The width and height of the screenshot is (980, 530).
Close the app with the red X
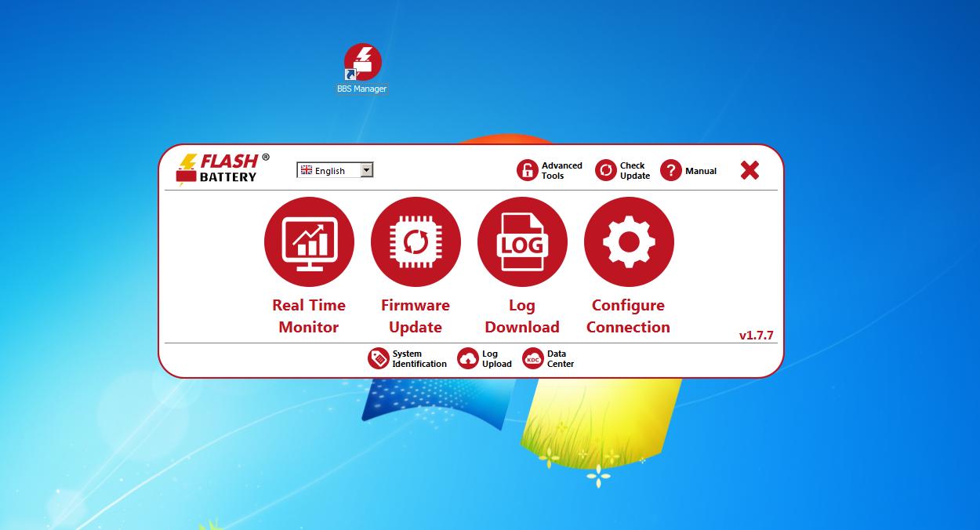[x=750, y=170]
